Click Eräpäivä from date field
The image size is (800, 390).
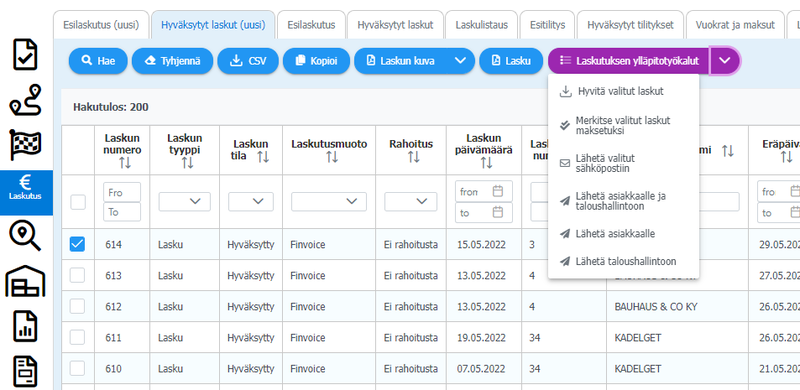tap(779, 191)
